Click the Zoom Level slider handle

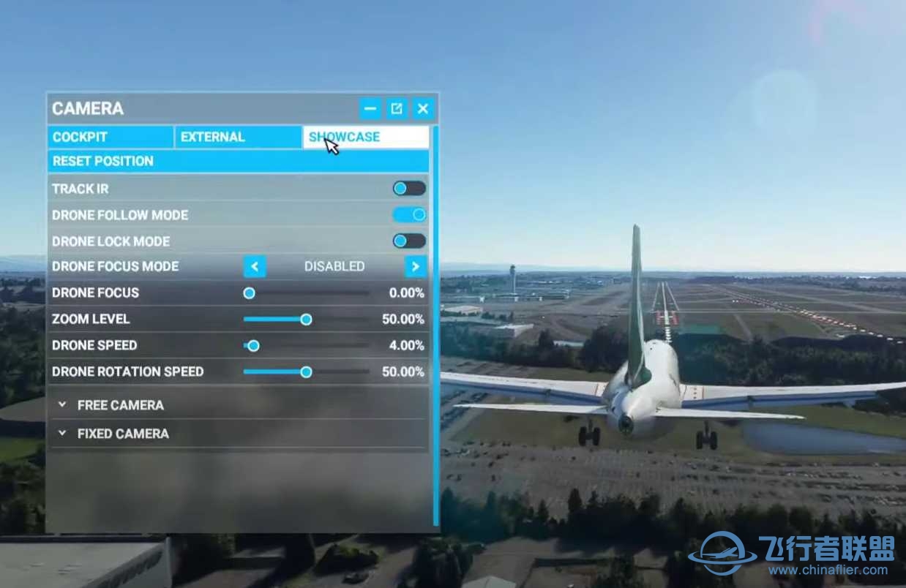(306, 319)
